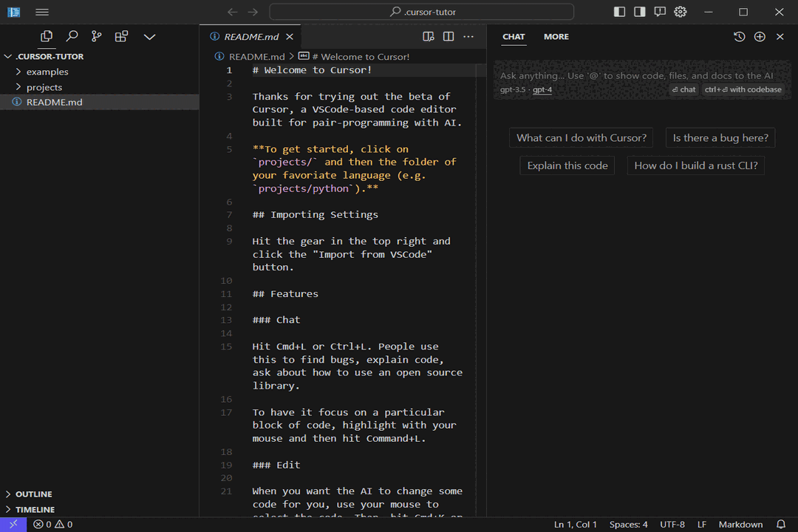Toggle the primary sidebar layout button

pos(619,12)
